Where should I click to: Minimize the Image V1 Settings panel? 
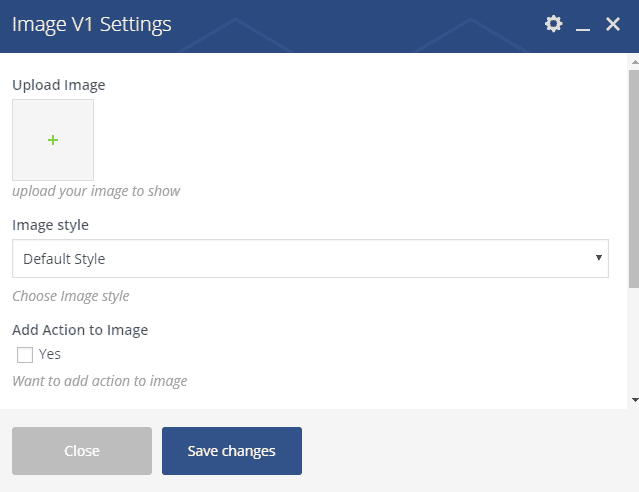tap(583, 24)
